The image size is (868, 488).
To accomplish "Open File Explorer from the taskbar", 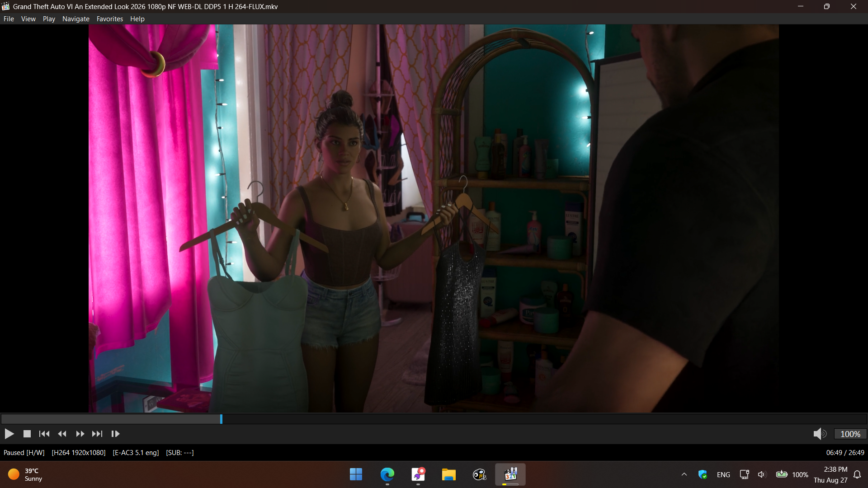I will click(449, 474).
